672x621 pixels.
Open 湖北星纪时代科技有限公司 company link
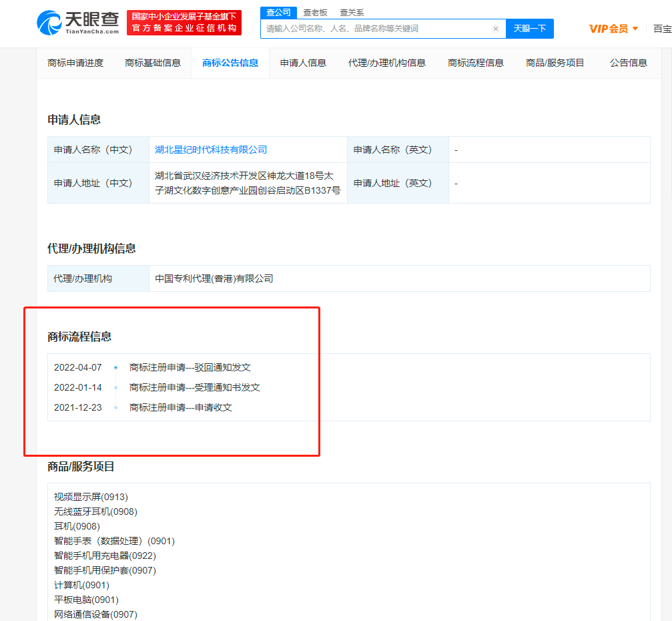coord(211,150)
